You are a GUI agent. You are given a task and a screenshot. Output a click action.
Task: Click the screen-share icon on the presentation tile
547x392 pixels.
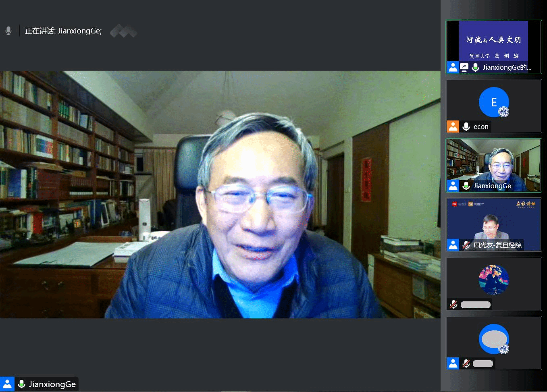pyautogui.click(x=464, y=67)
